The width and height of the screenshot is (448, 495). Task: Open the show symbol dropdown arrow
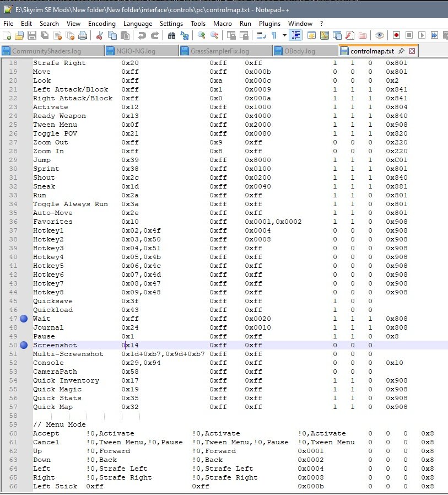(x=284, y=35)
